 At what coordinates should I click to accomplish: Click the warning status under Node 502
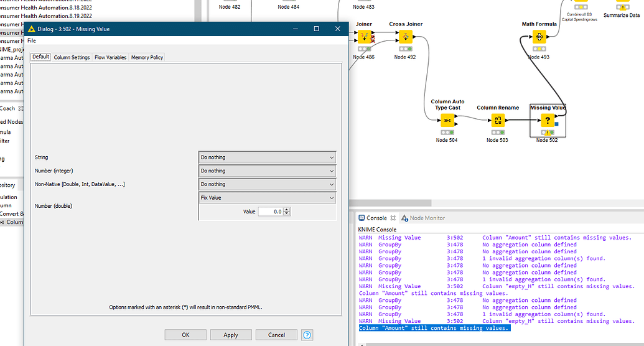coord(547,133)
